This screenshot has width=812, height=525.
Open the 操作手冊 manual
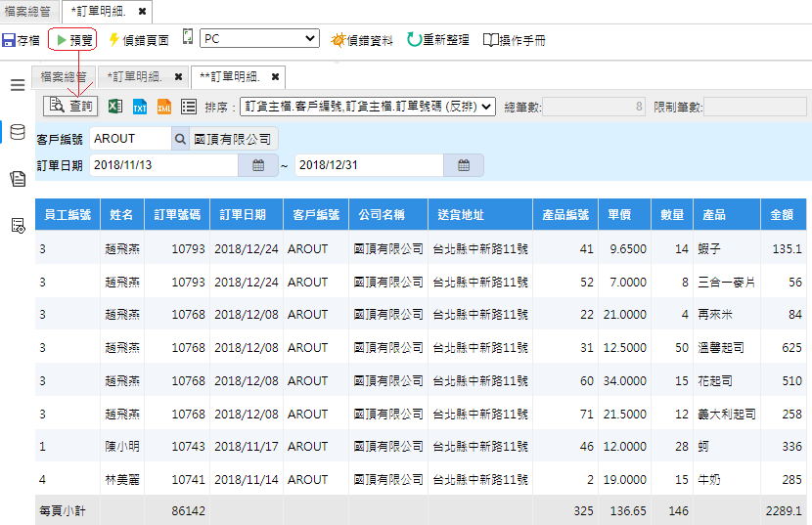tap(515, 40)
